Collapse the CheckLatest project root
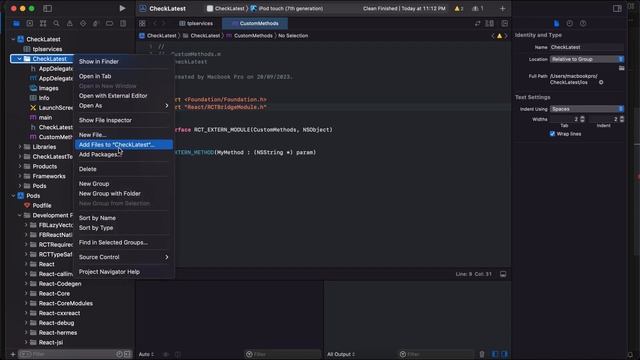Image resolution: width=640 pixels, height=360 pixels. tap(13, 39)
